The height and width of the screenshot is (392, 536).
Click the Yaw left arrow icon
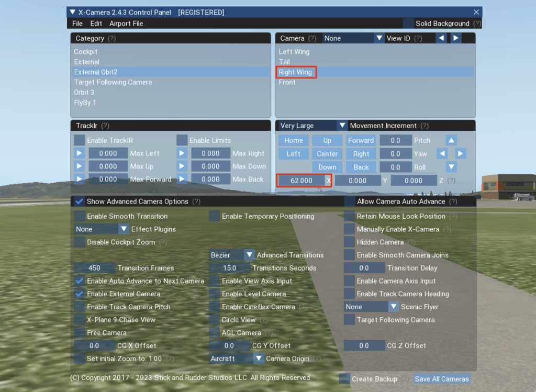(x=442, y=154)
